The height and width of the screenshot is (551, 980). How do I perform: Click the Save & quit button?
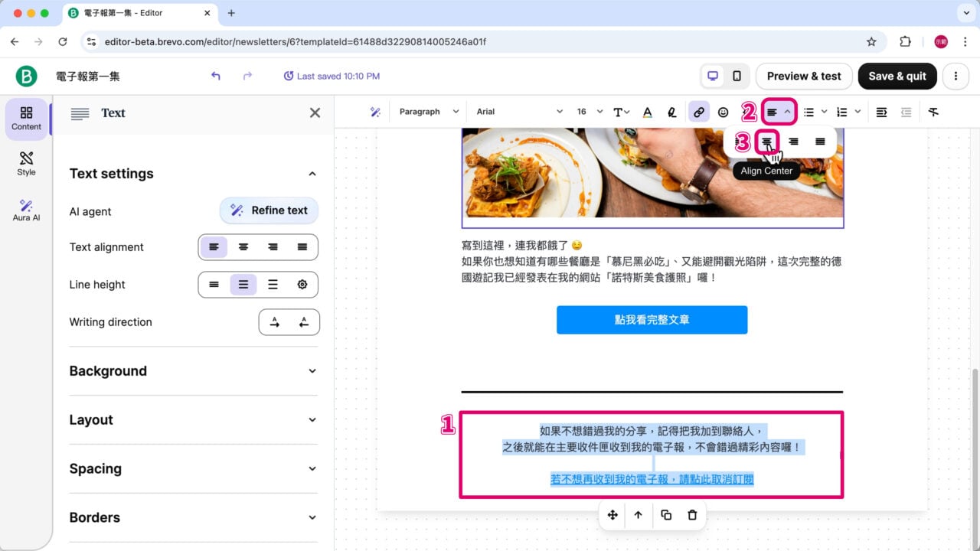click(x=897, y=76)
